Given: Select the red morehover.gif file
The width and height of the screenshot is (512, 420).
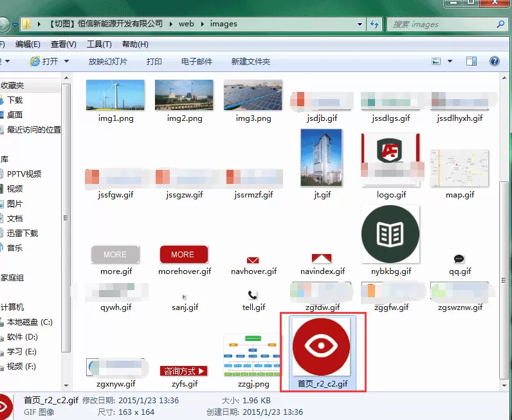Looking at the screenshot, I should pyautogui.click(x=184, y=255).
